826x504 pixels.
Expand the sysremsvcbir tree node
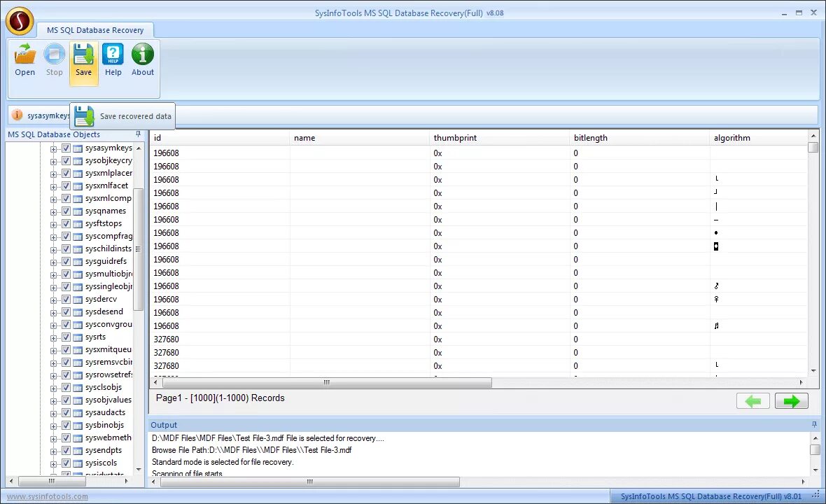[x=53, y=363]
